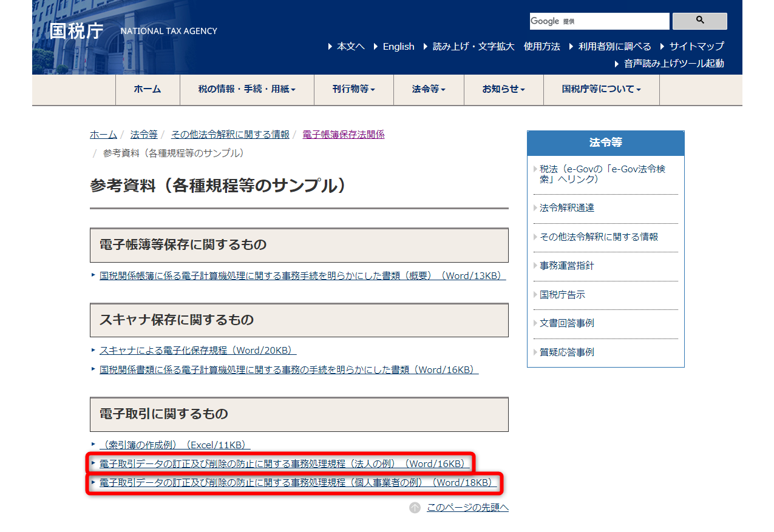Open the お知らせ navigation menu item
Viewport: 774px width, 532px height.
[x=503, y=89]
